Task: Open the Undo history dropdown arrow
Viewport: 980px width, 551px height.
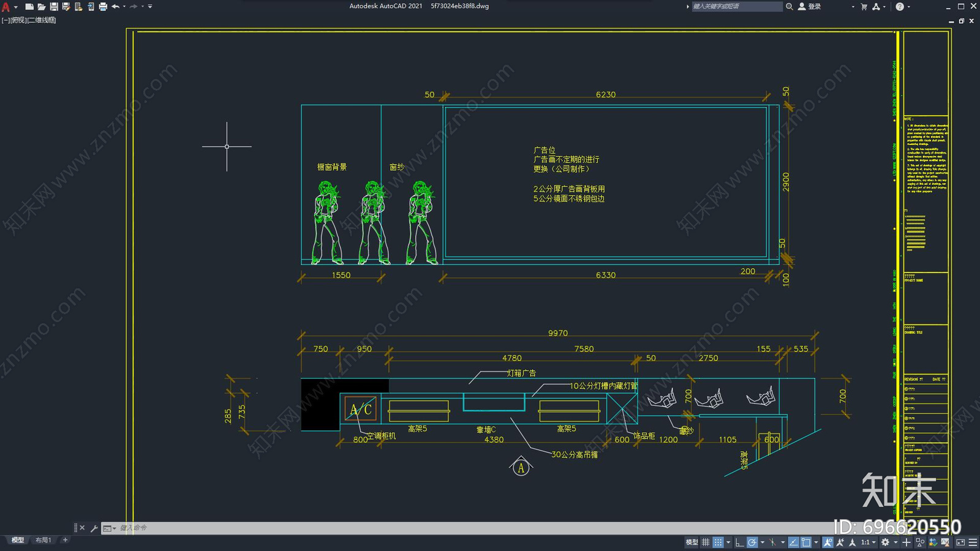Action: (x=124, y=7)
